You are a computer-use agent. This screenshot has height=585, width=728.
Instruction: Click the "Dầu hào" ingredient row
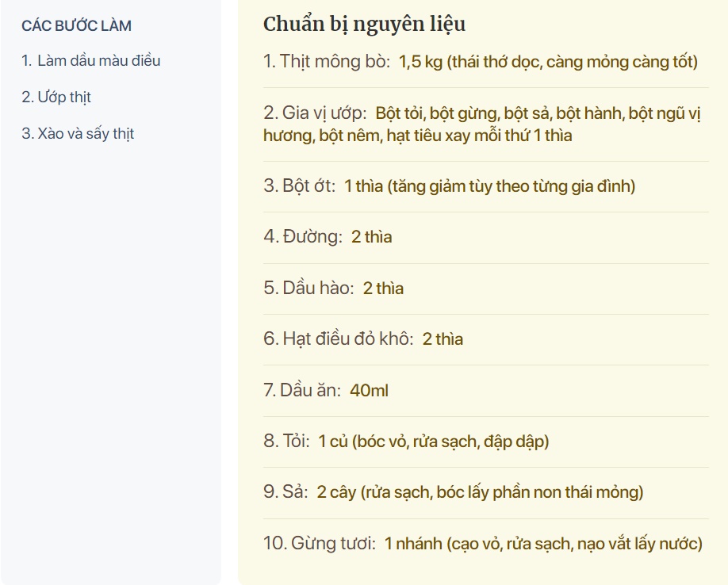pyautogui.click(x=333, y=288)
